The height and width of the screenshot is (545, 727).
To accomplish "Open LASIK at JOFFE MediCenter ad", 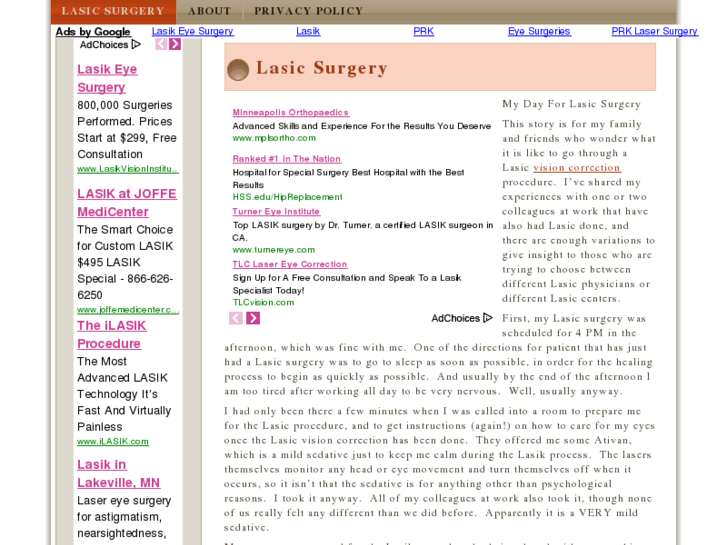I will tap(127, 203).
